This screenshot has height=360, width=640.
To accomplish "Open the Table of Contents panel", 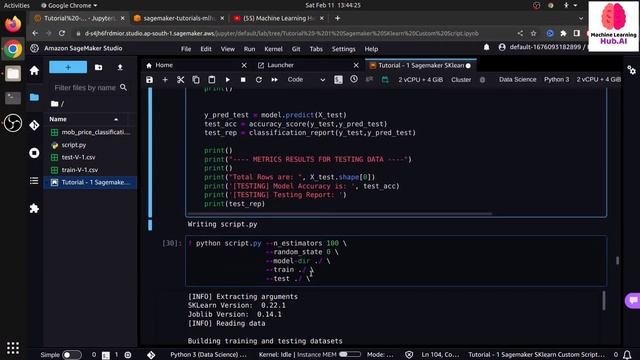I will point(34,180).
